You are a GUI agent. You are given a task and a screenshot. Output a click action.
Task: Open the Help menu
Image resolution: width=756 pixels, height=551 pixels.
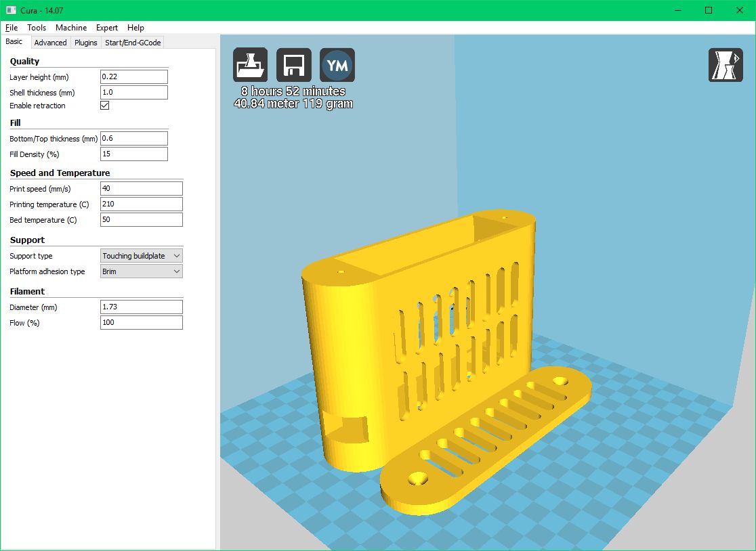click(x=135, y=28)
